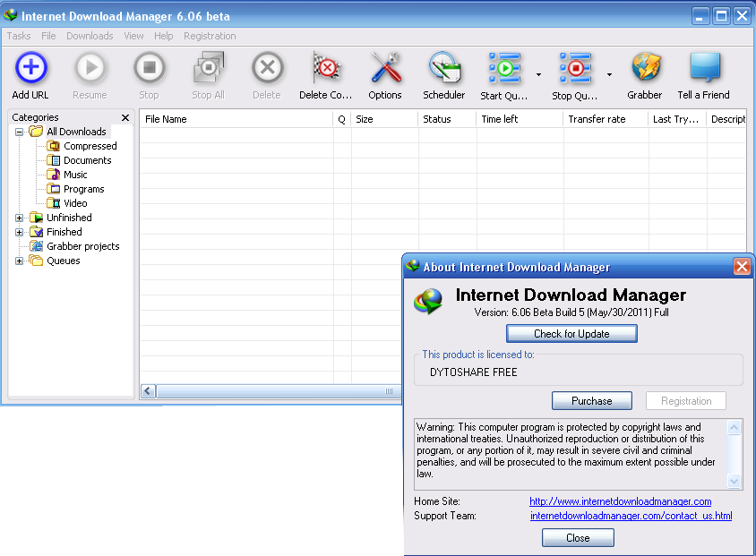This screenshot has height=556, width=756.
Task: Expand the Queues tree node
Action: (20, 261)
